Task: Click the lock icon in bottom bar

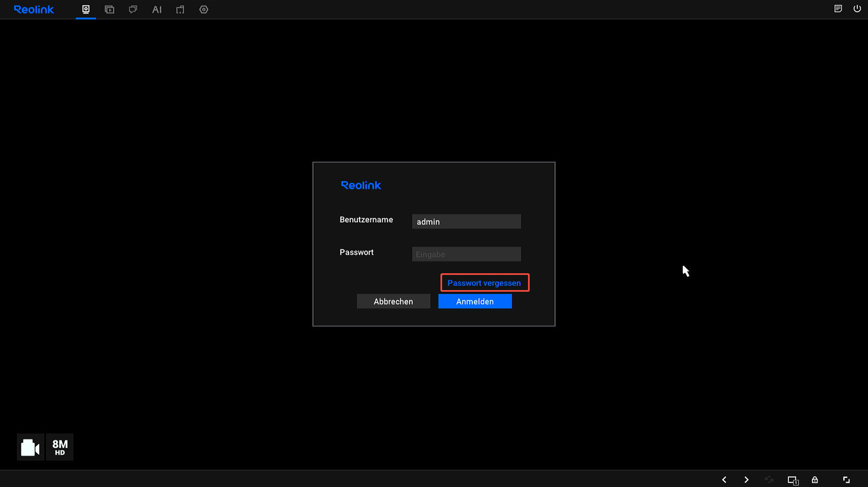Action: pyautogui.click(x=815, y=480)
